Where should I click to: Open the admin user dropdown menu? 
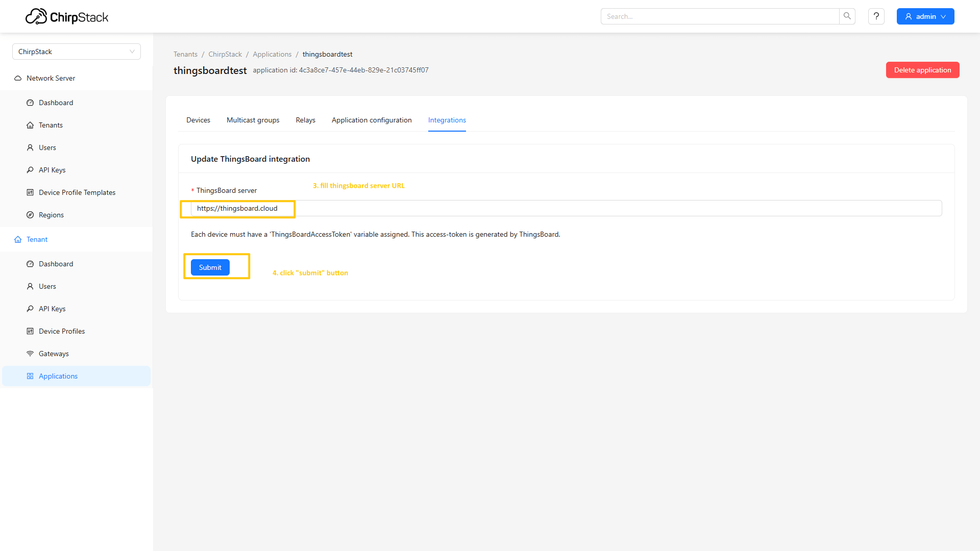tap(925, 16)
